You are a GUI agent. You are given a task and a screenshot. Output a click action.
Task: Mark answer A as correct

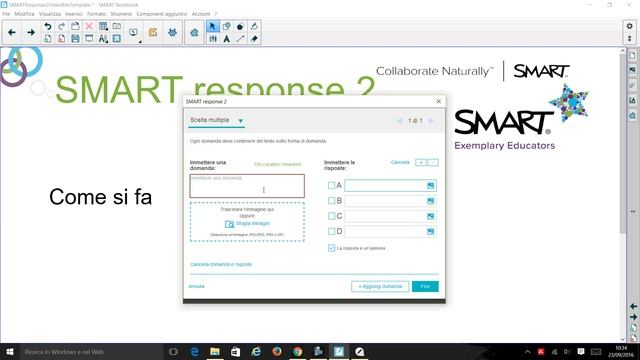pos(331,185)
